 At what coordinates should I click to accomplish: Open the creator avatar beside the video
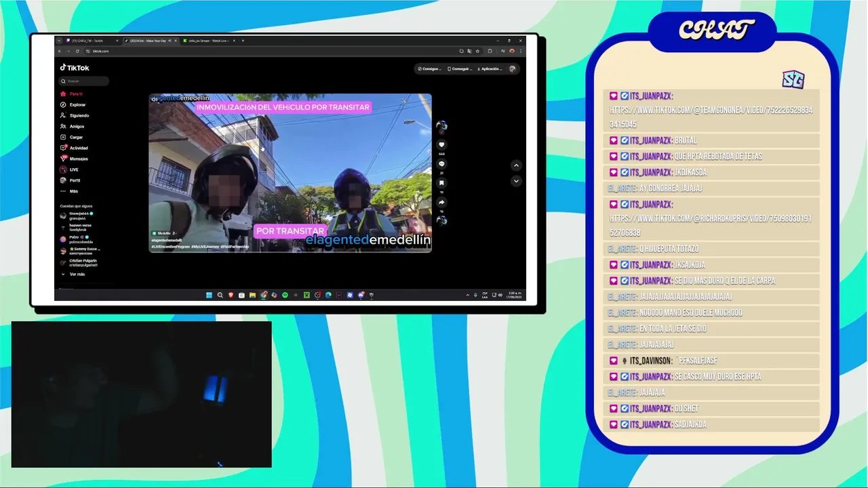pyautogui.click(x=441, y=126)
